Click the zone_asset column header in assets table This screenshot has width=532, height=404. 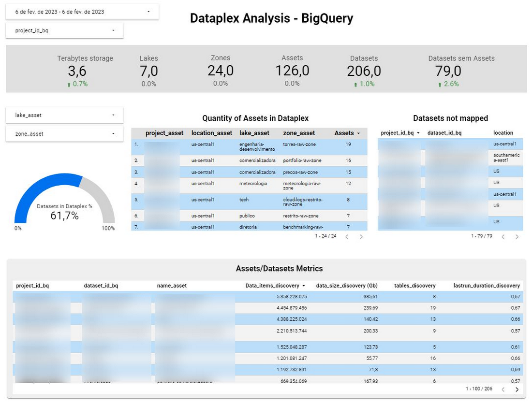(x=299, y=133)
